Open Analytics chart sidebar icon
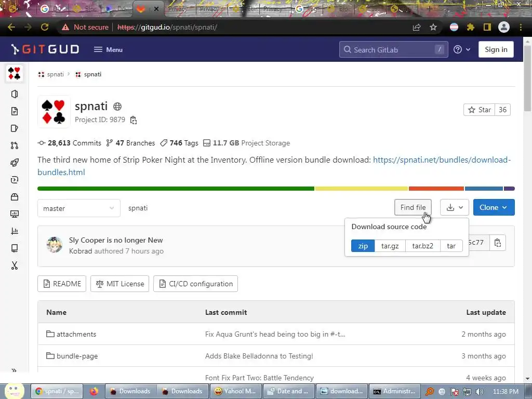The height and width of the screenshot is (399, 532). pos(14,231)
